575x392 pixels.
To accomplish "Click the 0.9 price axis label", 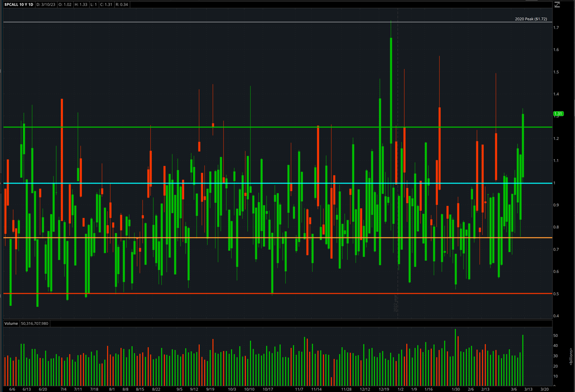I will coord(555,205).
